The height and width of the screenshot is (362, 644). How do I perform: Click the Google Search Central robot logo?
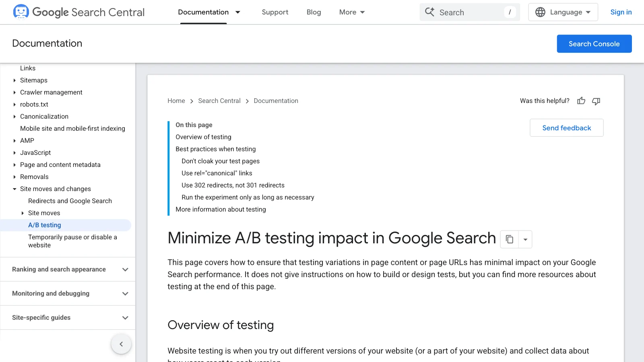21,12
